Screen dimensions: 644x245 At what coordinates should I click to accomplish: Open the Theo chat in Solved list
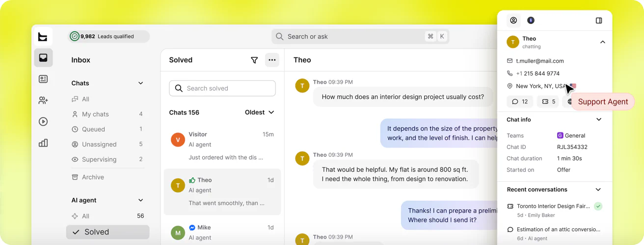click(x=222, y=192)
